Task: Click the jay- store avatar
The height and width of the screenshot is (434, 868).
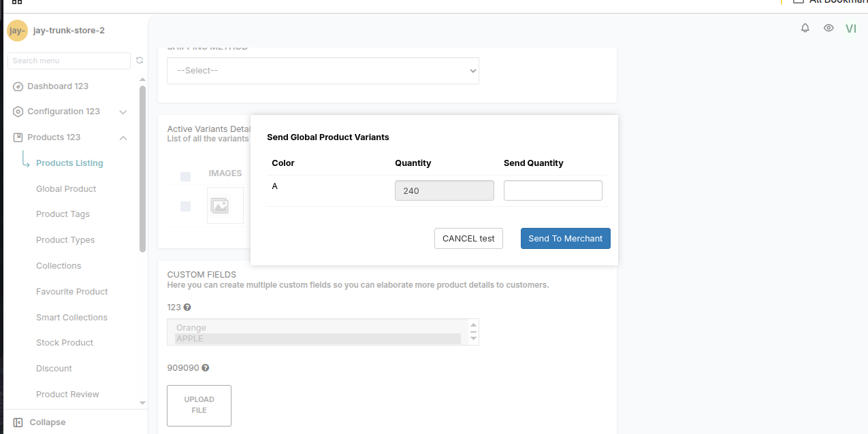Action: tap(17, 31)
